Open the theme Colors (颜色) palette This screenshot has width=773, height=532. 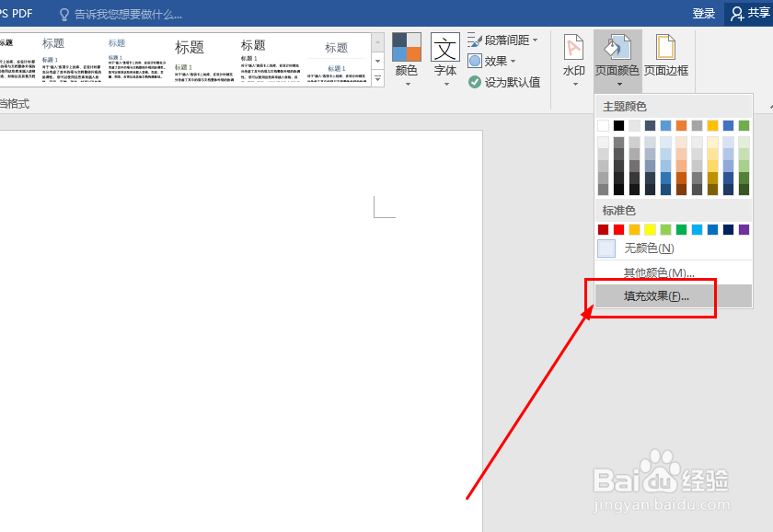pos(407,60)
